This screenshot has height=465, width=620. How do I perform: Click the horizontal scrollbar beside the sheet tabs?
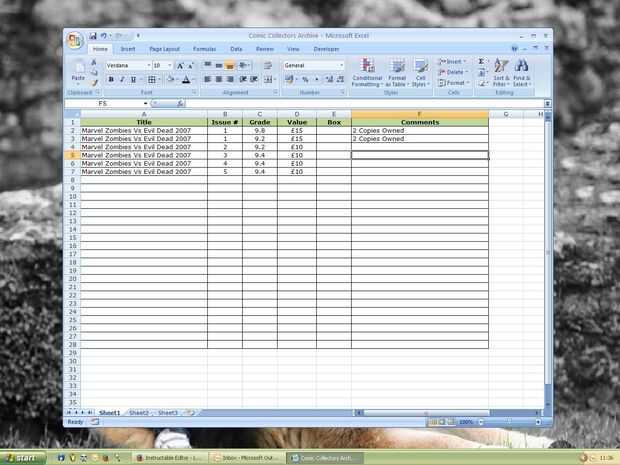tap(447, 412)
